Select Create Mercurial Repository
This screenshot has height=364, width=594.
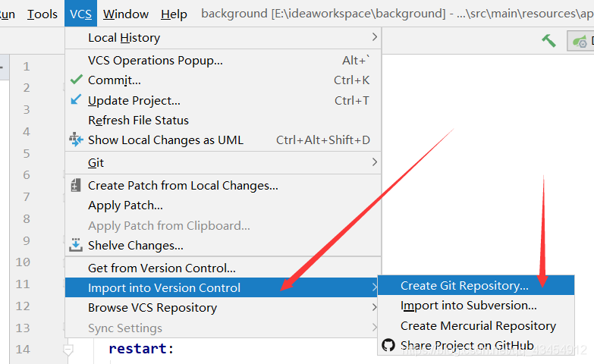(478, 325)
